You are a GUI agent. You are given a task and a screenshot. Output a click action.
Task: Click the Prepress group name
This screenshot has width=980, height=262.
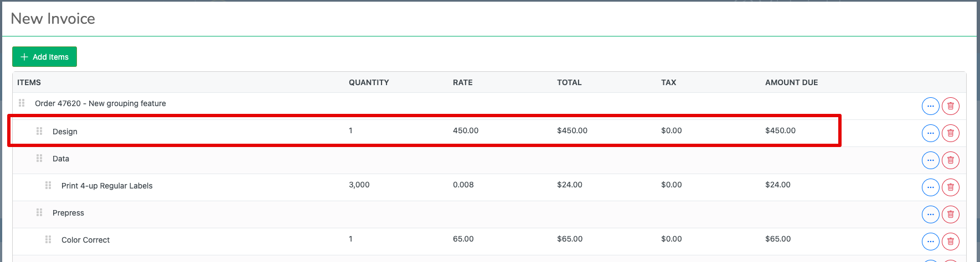68,213
